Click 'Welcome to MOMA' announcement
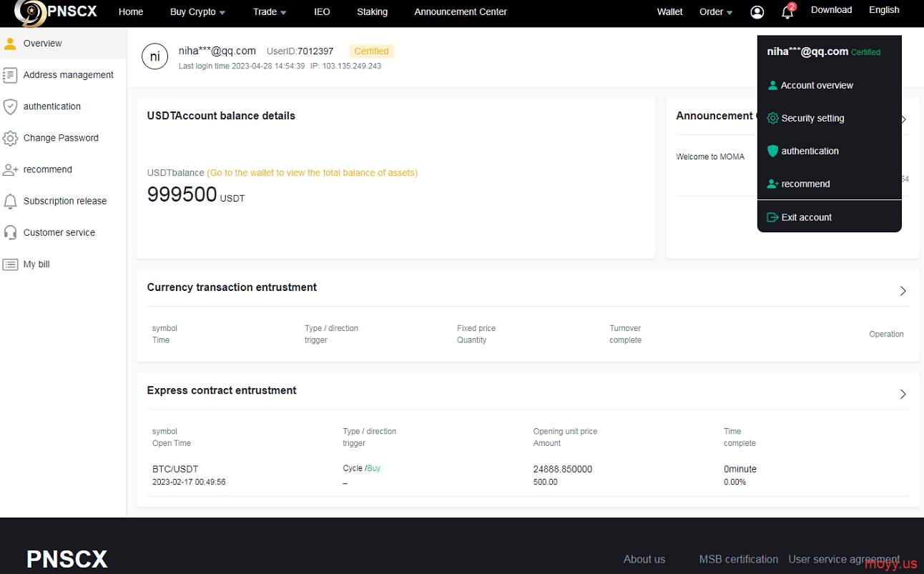The height and width of the screenshot is (574, 924). pos(710,157)
